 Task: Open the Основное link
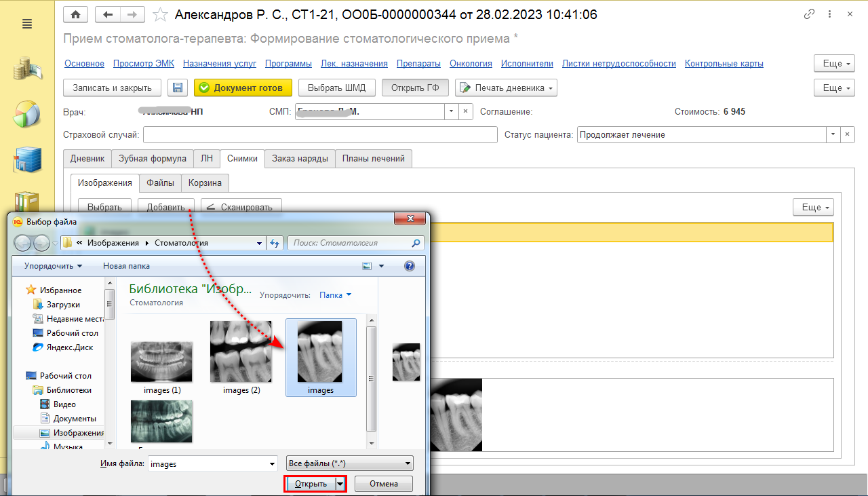[x=85, y=64]
